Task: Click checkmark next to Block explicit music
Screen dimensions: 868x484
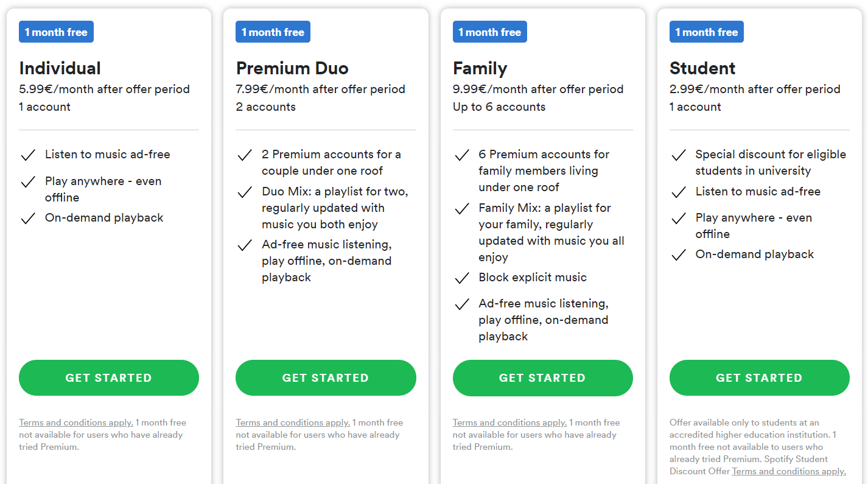Action: (462, 278)
